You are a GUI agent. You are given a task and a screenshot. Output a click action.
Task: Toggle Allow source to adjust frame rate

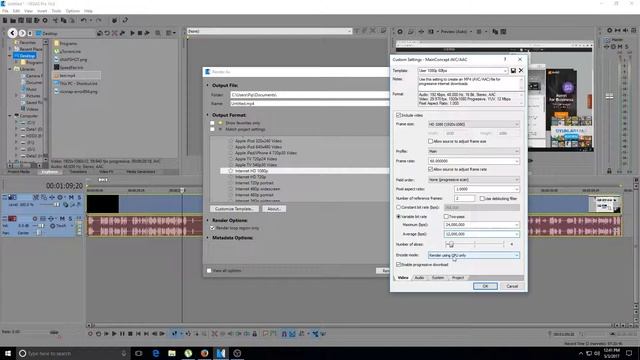(x=431, y=169)
